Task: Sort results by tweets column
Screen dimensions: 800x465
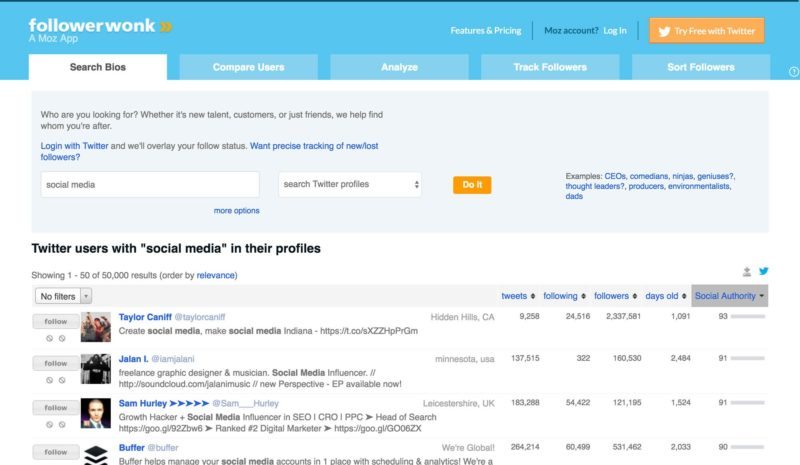Action: [518, 296]
